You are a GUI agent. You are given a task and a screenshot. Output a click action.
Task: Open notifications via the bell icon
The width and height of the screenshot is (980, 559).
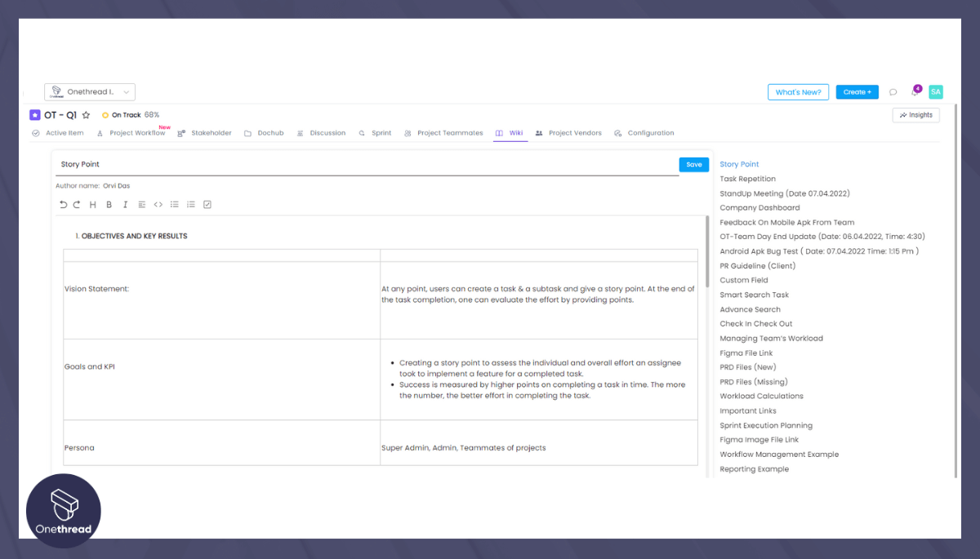click(x=914, y=91)
